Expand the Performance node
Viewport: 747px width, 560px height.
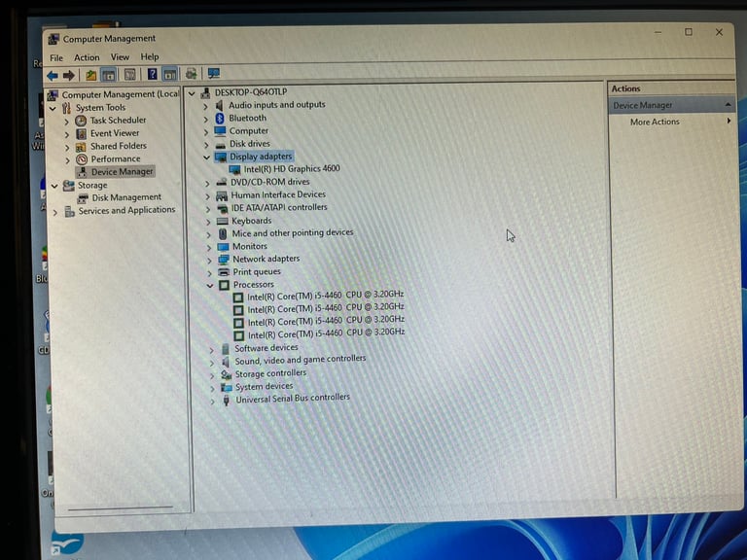coord(68,160)
